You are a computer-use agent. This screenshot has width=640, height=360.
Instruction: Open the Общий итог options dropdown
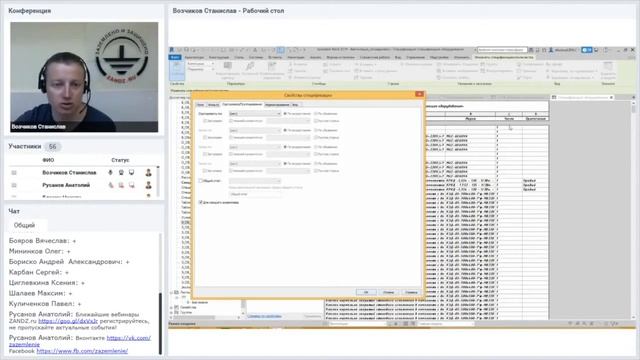click(x=255, y=181)
